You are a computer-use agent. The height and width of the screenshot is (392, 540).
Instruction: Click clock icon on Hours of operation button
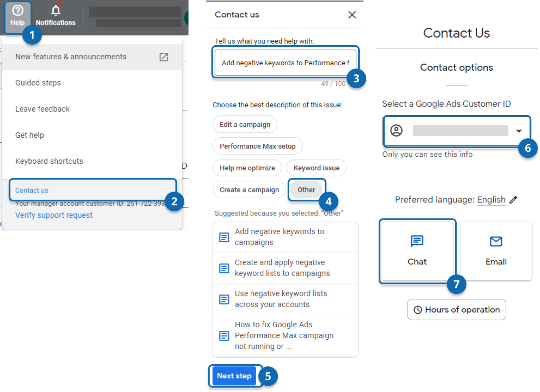point(418,309)
